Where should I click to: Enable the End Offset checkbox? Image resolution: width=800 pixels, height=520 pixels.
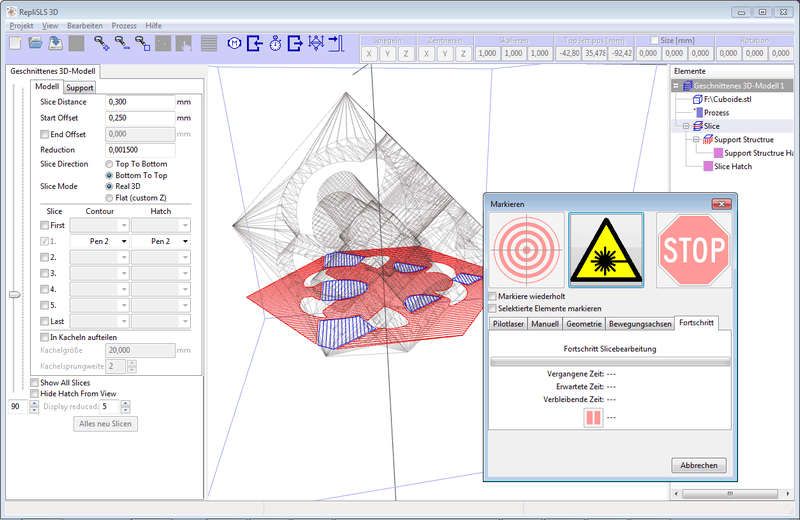click(x=44, y=134)
